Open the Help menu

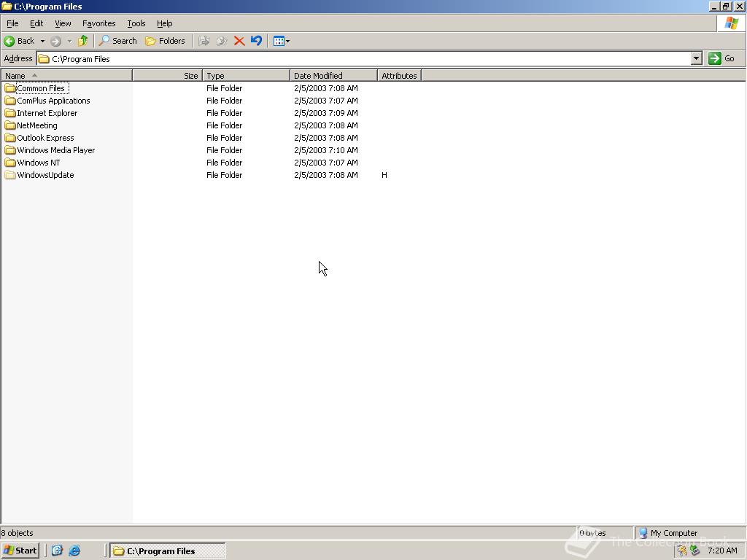coord(164,23)
